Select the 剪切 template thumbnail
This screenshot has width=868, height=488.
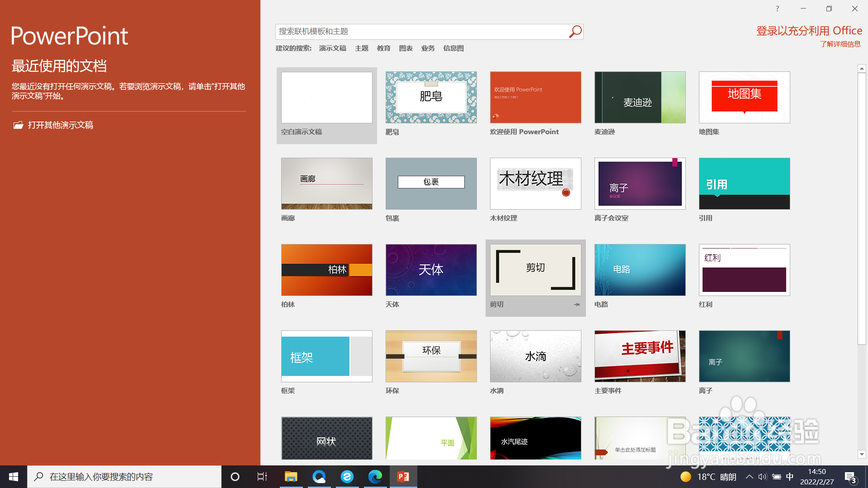point(536,270)
